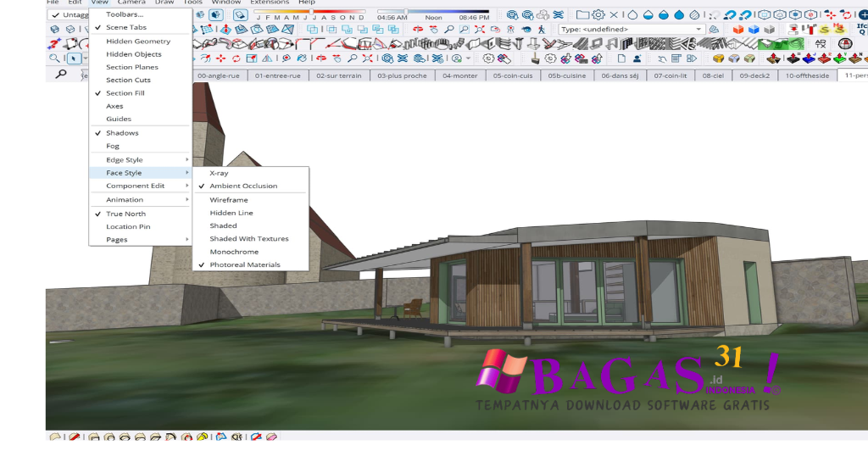Viewport: 868px width, 456px height.
Task: Toggle the shadows display button in toolbar
Action: pyautogui.click(x=240, y=15)
